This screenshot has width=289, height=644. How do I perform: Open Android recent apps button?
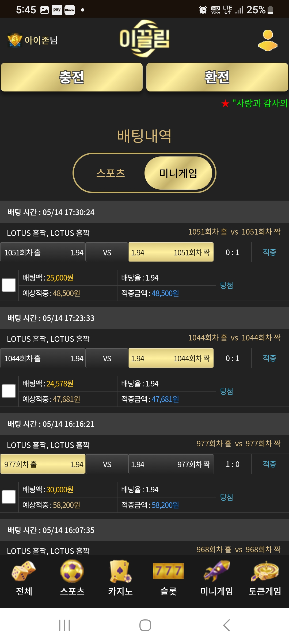tap(64, 625)
